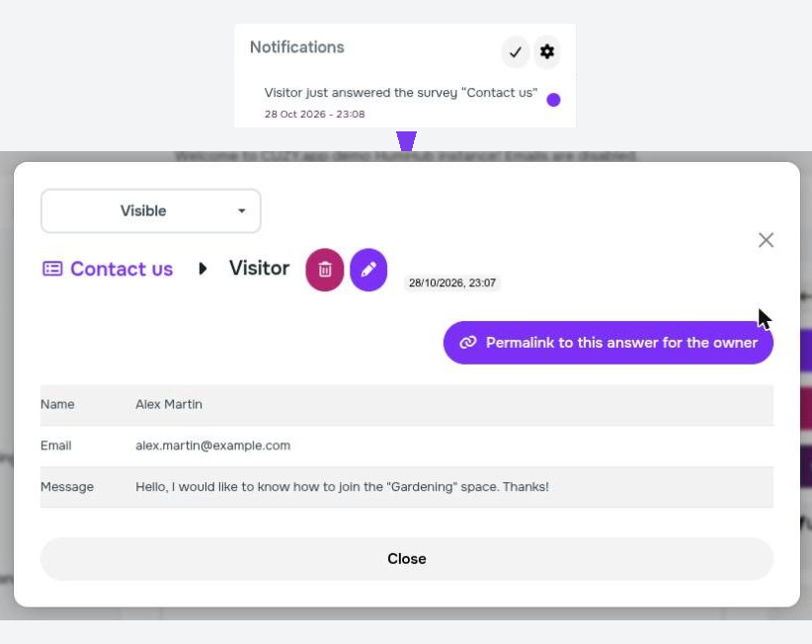Open the Visitor answered survey notification
The height and width of the screenshot is (644, 812).
tap(401, 93)
